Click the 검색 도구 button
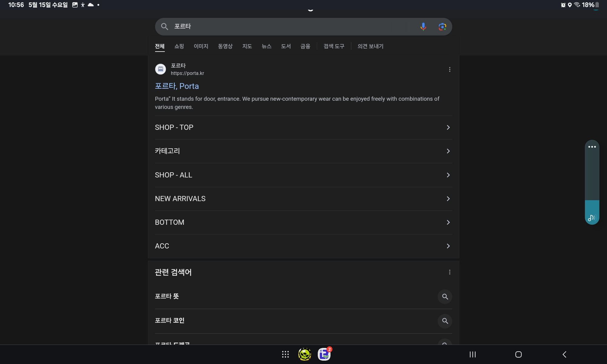Screen dimensions: 607x364 click(x=334, y=46)
